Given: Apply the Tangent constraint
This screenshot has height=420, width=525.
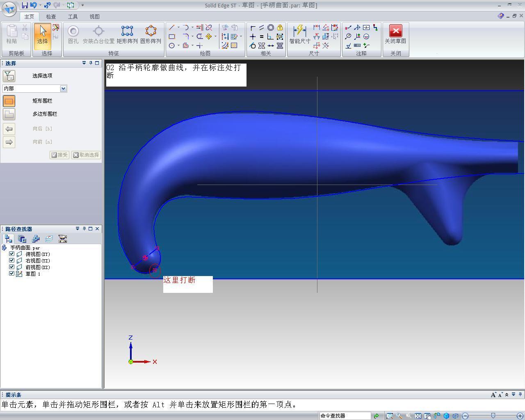Looking at the screenshot, I should (253, 46).
